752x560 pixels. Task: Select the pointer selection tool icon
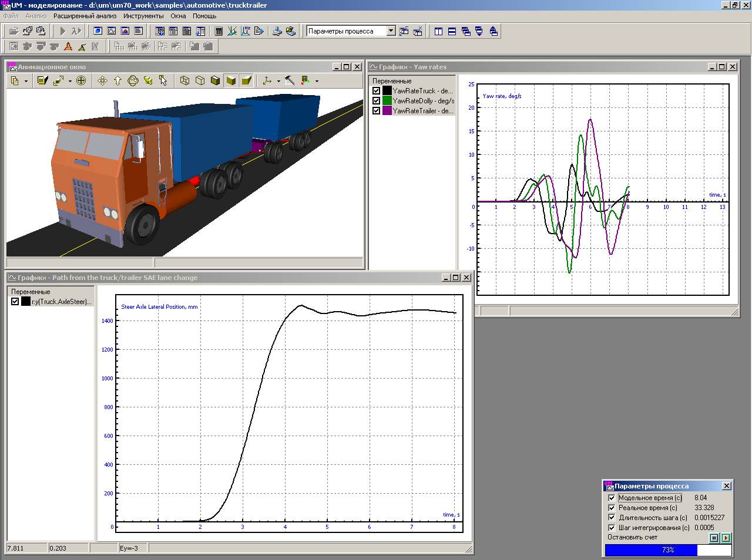pyautogui.click(x=163, y=80)
